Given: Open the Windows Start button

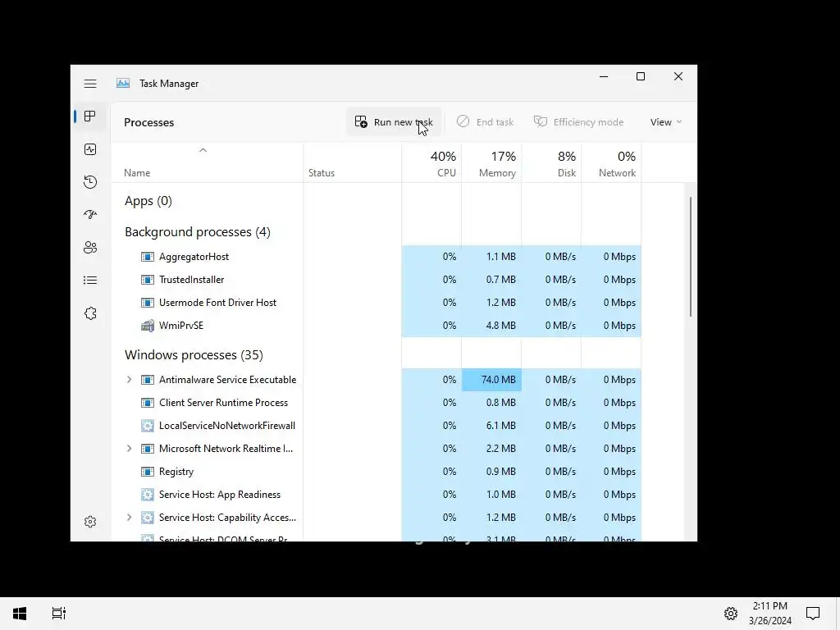Looking at the screenshot, I should (x=20, y=614).
